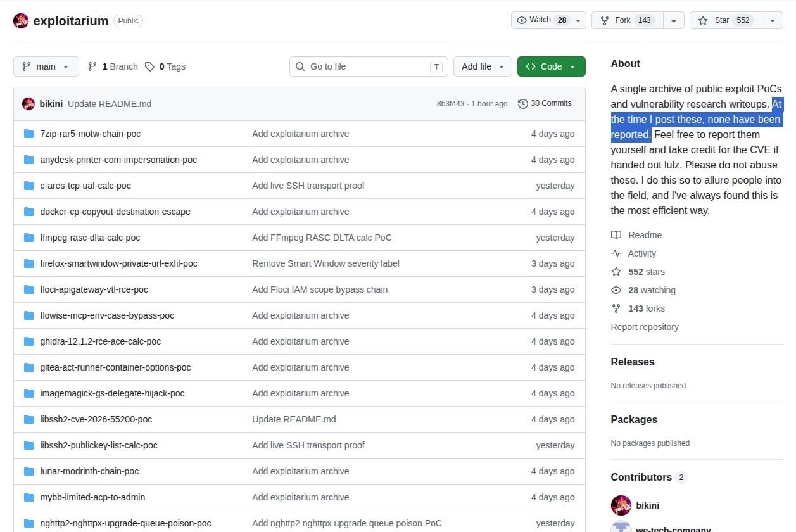
Task: Open commit message Add Floci IAM scope bypass chain
Action: pyautogui.click(x=320, y=289)
